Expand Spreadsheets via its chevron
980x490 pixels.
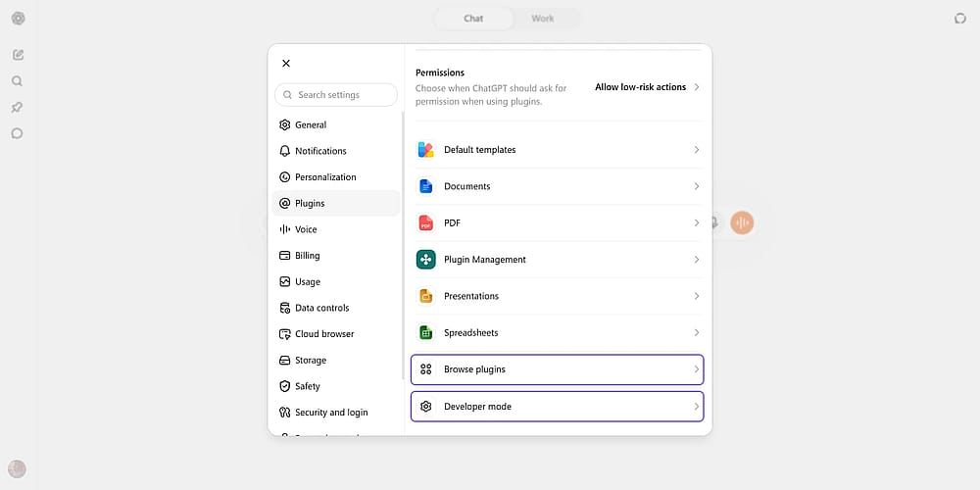pyautogui.click(x=696, y=332)
